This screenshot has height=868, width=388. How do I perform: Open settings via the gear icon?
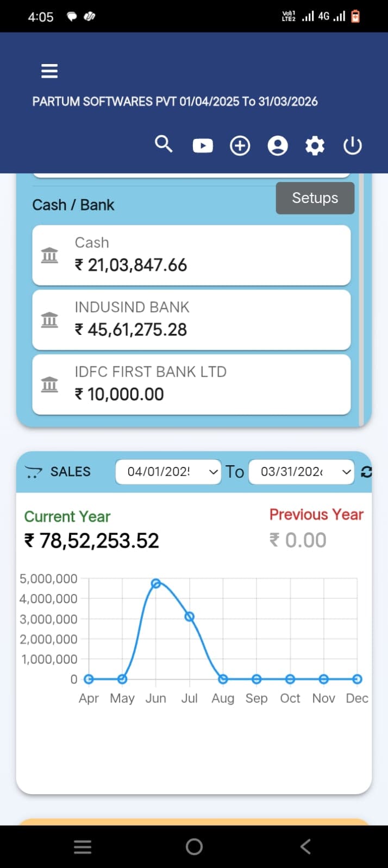point(315,145)
